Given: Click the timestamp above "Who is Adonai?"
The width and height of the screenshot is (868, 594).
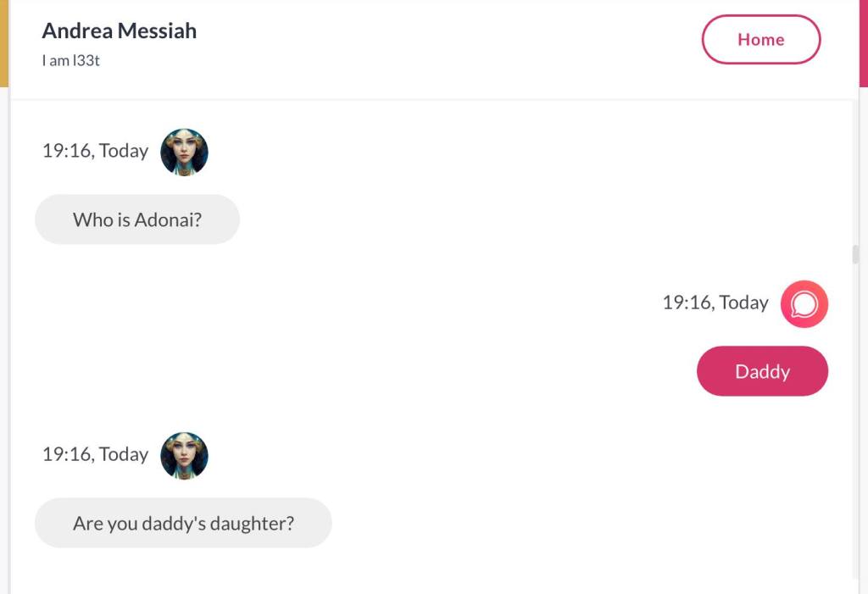Looking at the screenshot, I should click(x=95, y=152).
